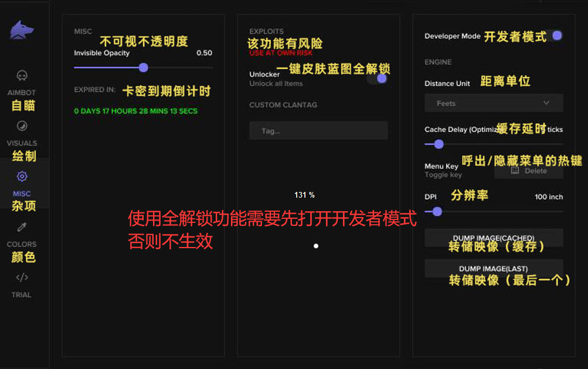Select the Trial code brackets icon
588x369 pixels.
22,277
